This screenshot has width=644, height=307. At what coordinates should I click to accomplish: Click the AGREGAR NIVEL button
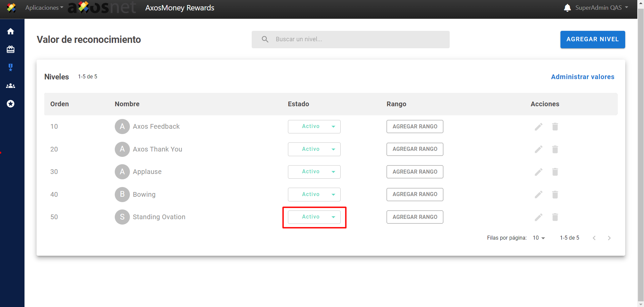click(x=592, y=40)
